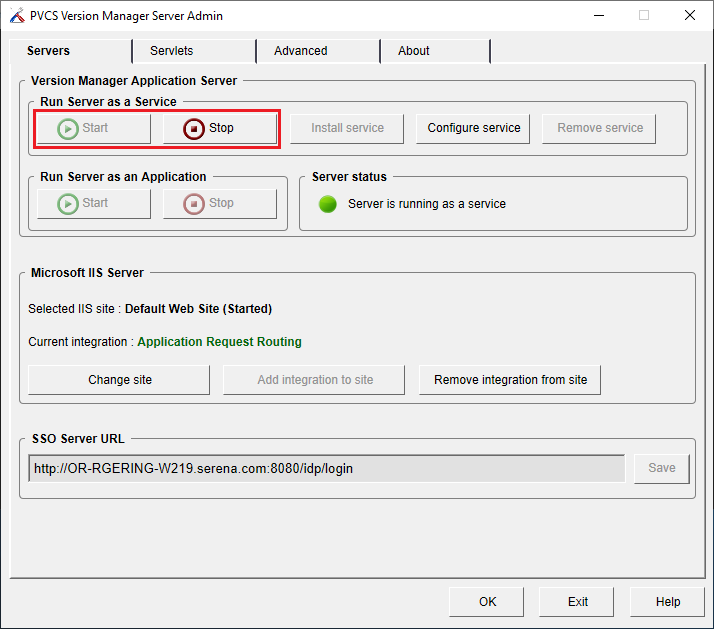Click 'Default Web Site (Started)' text
Screen dimensions: 714x629
[x=199, y=309]
